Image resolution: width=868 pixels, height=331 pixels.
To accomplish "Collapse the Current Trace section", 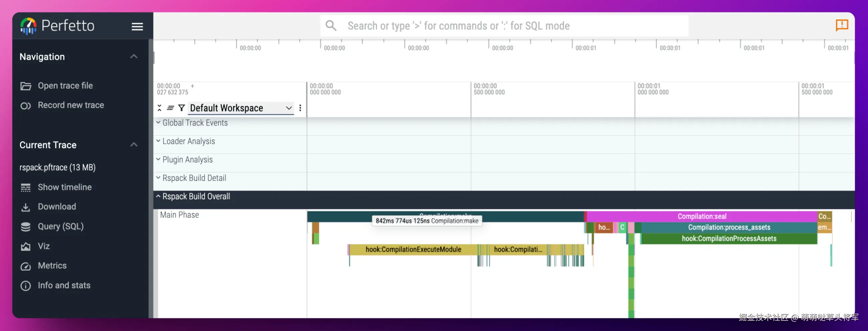I will [134, 144].
